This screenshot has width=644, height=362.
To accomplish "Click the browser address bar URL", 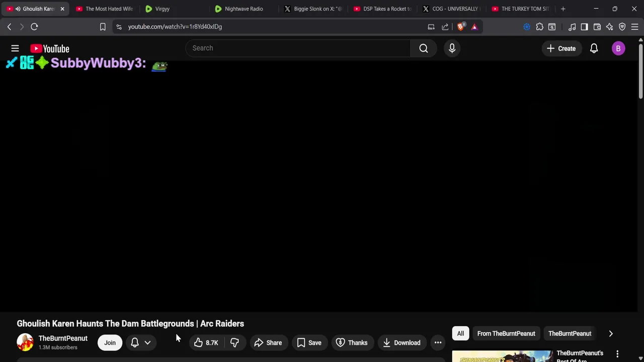I will coord(175,27).
